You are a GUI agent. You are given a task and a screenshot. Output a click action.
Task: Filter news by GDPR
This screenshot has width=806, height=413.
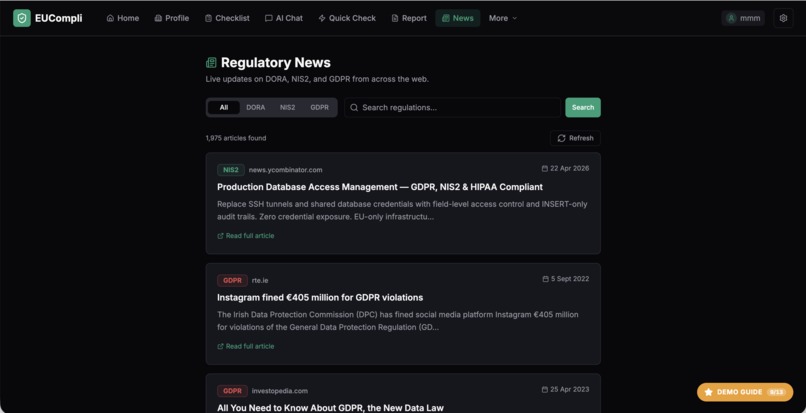[x=319, y=107]
